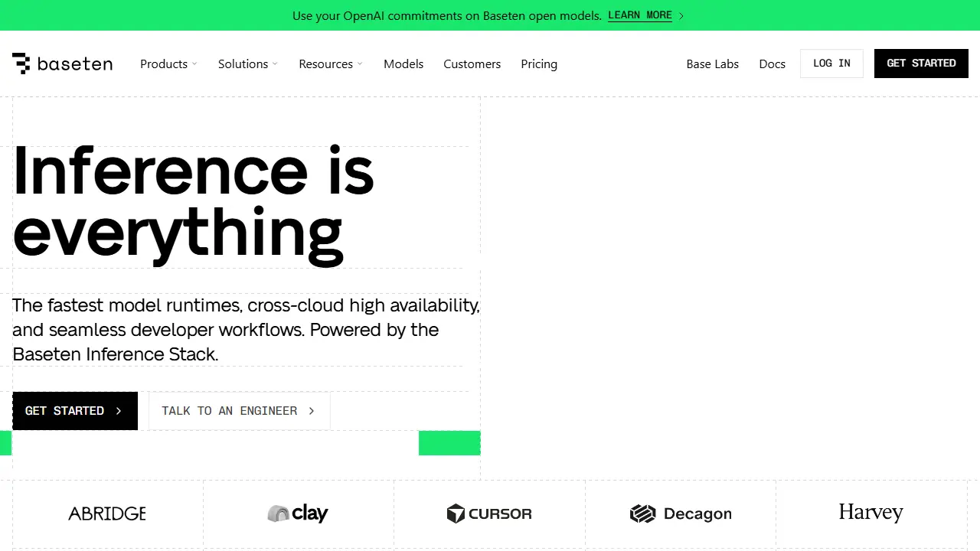Select Pricing in the navigation bar
The height and width of the screenshot is (551, 980).
(x=539, y=64)
